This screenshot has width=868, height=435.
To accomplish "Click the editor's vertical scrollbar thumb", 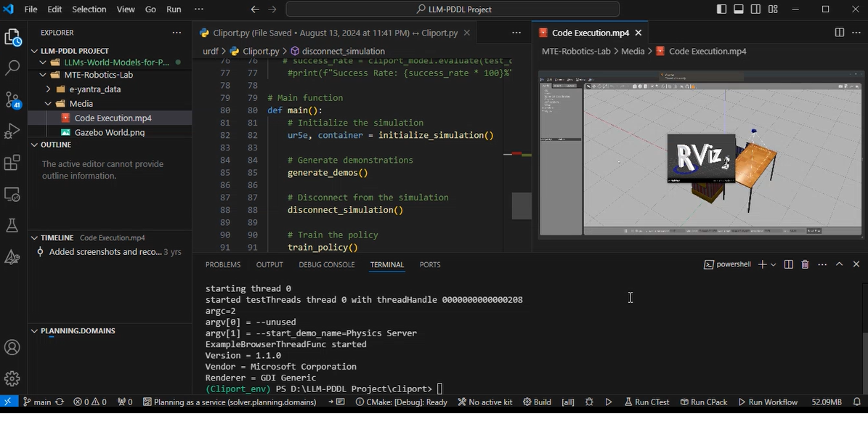I will point(521,206).
